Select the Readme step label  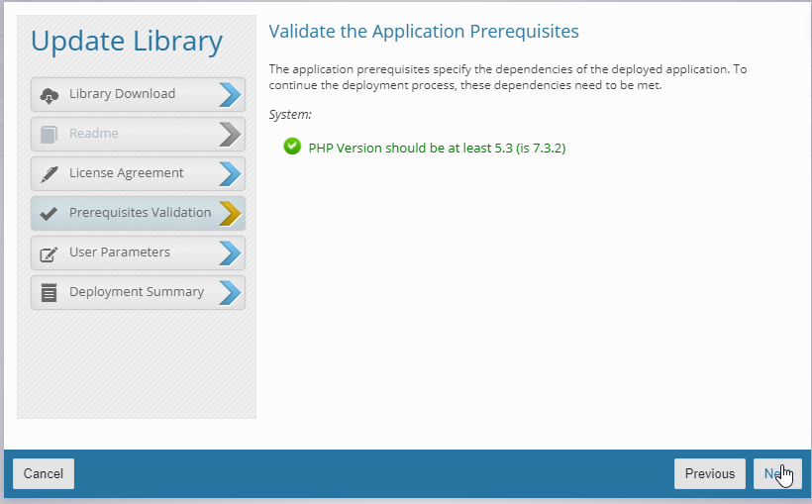pos(94,134)
